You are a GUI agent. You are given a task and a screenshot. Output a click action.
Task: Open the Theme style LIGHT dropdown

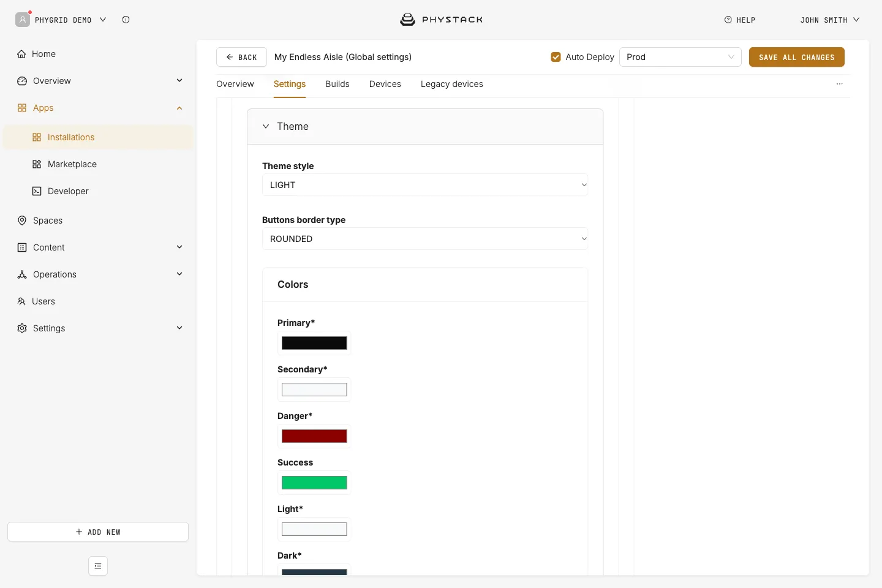[425, 185]
